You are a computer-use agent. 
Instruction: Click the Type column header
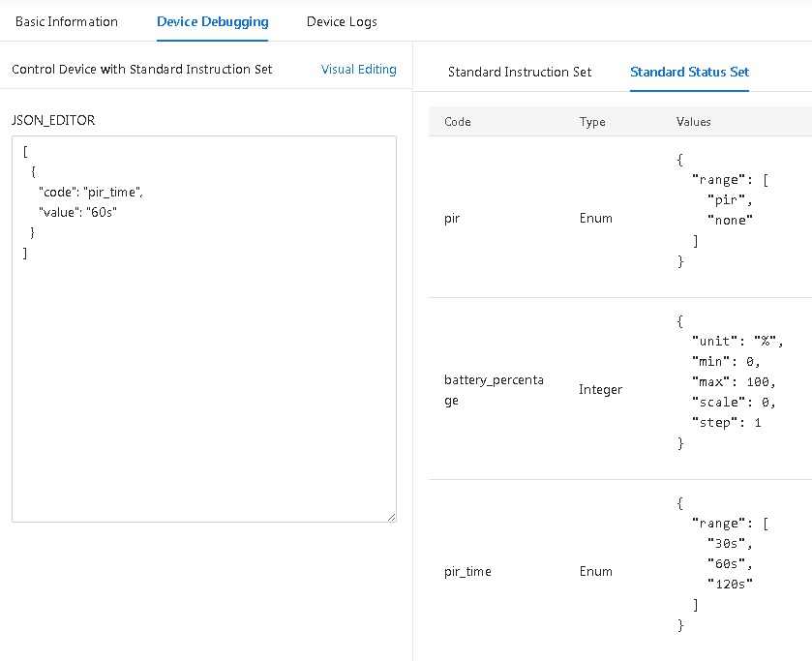(x=591, y=122)
